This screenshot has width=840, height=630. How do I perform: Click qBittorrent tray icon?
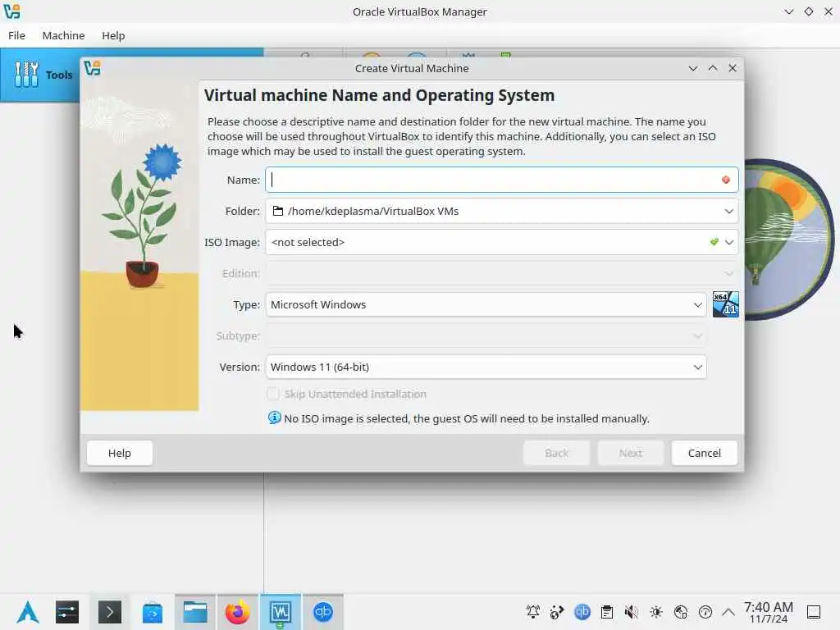(x=582, y=612)
